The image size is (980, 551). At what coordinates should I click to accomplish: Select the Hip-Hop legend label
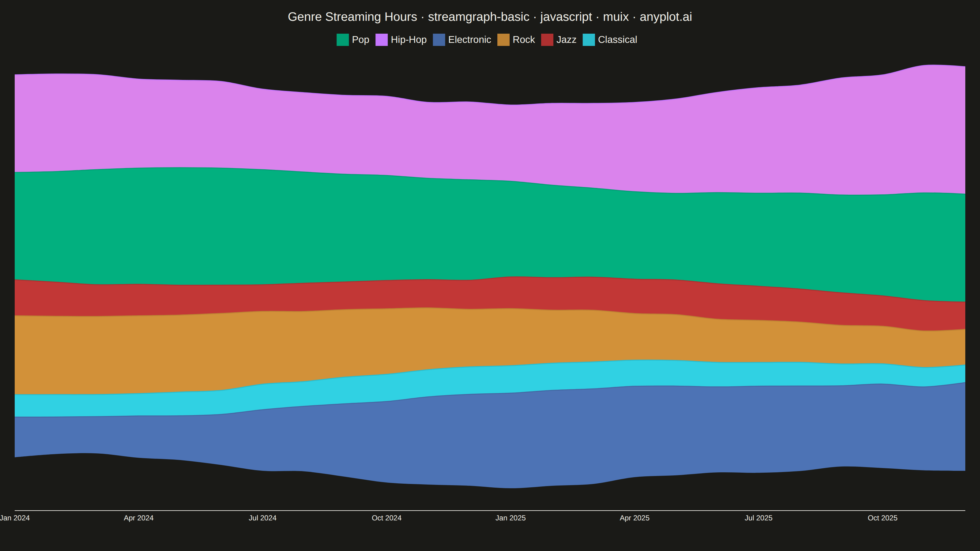click(x=409, y=39)
